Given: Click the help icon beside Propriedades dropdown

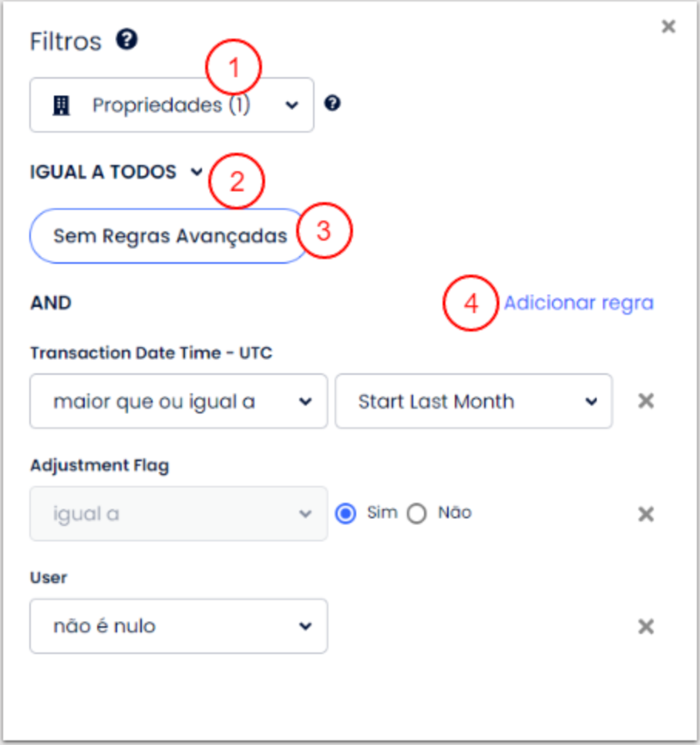Looking at the screenshot, I should click(332, 103).
